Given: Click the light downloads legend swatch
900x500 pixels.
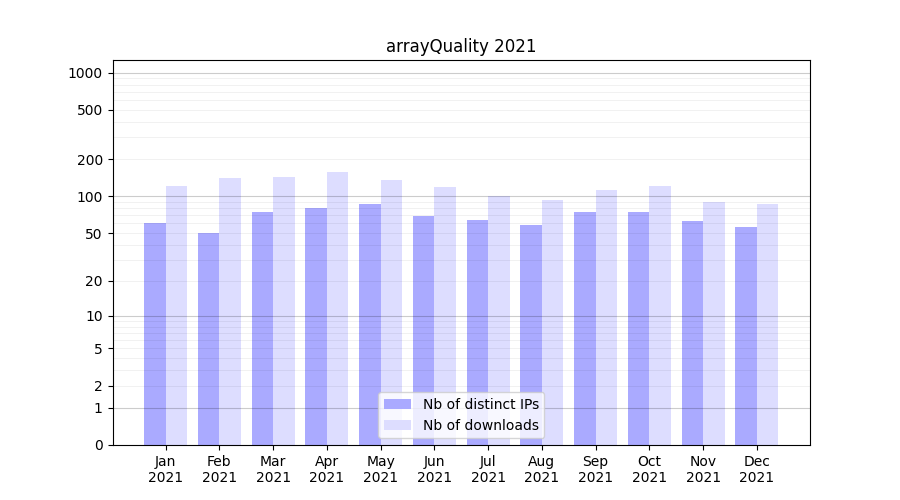Looking at the screenshot, I should [x=397, y=425].
